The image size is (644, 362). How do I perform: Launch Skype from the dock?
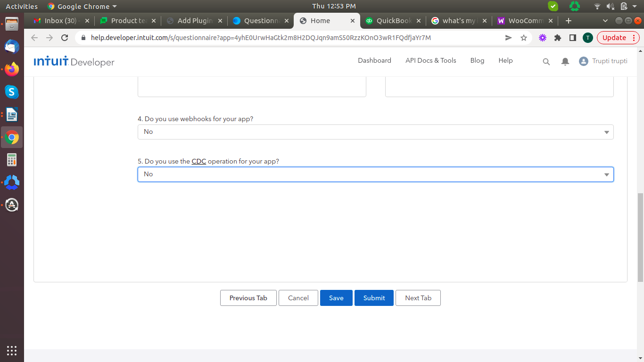click(x=12, y=92)
